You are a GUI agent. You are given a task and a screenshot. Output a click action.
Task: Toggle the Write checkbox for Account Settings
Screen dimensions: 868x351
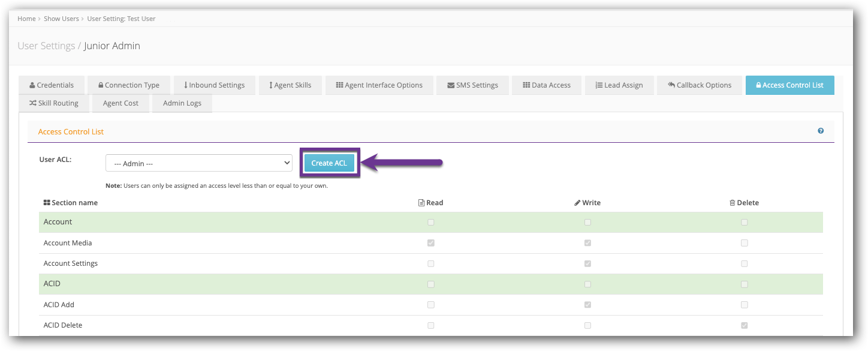coord(587,263)
